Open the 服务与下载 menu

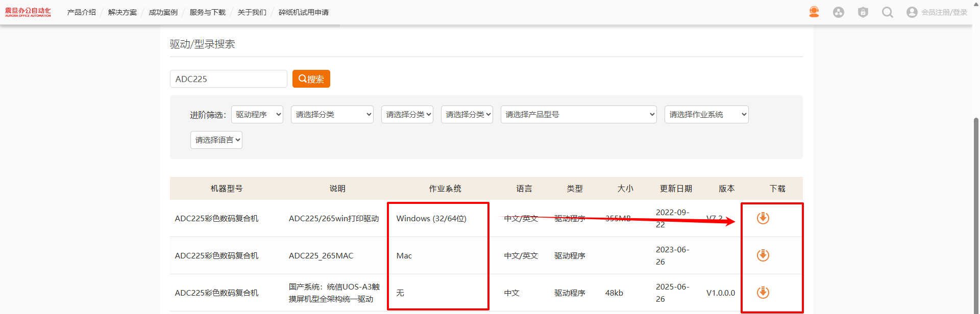click(208, 12)
